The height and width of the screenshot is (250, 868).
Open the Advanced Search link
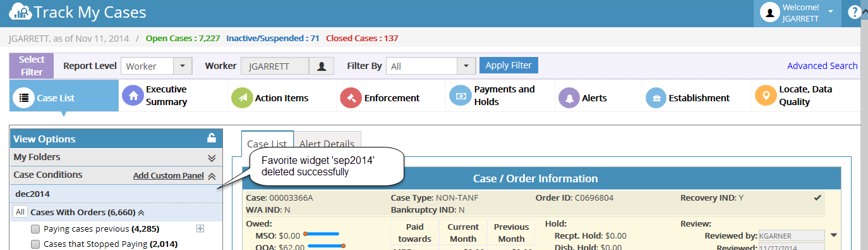pos(822,66)
